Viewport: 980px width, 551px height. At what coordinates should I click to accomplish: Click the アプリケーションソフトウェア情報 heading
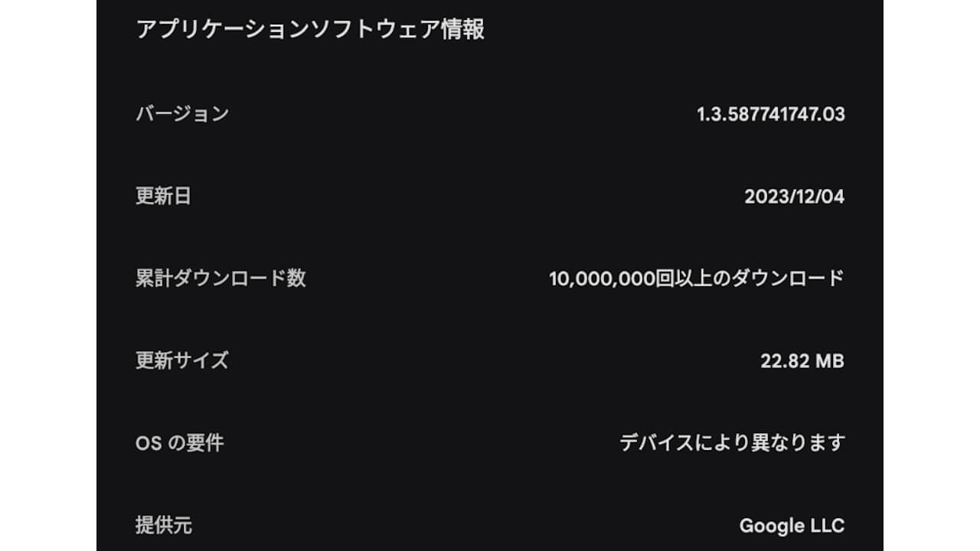(310, 30)
